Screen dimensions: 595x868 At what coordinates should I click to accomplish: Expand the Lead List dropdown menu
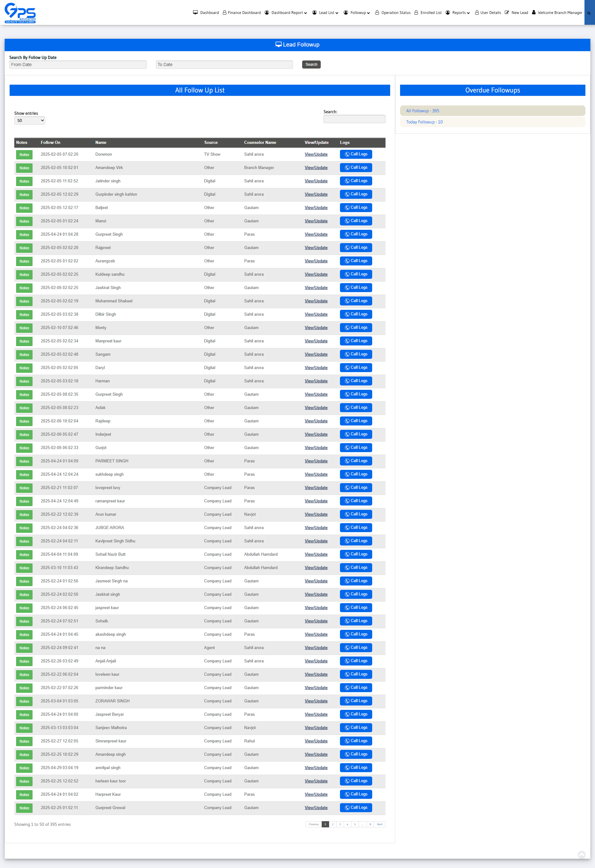325,13
